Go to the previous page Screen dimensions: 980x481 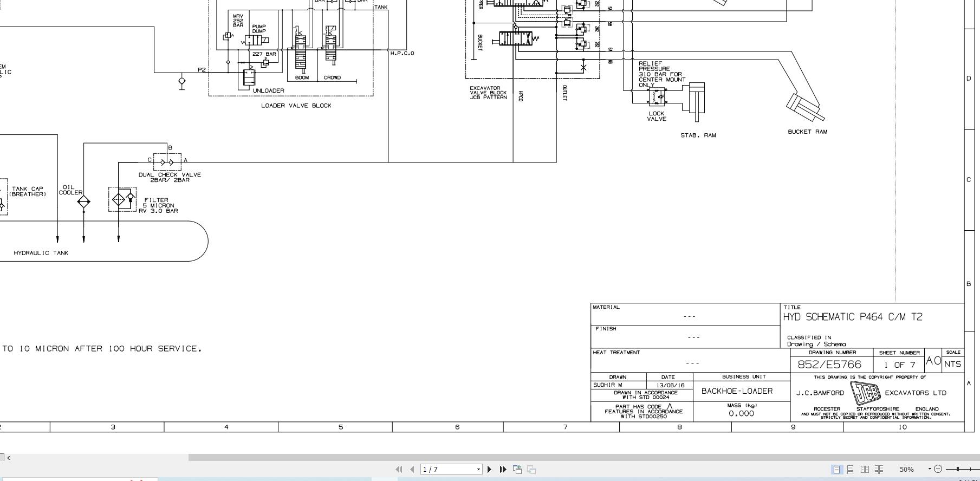pyautogui.click(x=412, y=469)
